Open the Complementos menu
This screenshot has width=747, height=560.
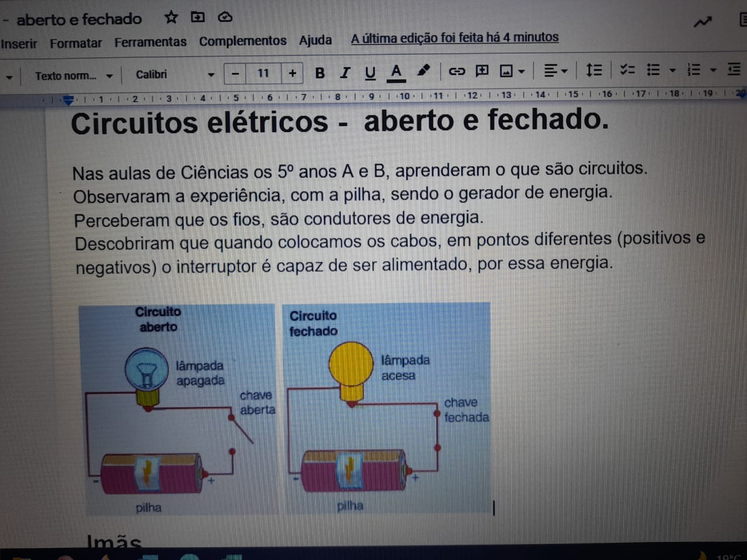coord(242,41)
